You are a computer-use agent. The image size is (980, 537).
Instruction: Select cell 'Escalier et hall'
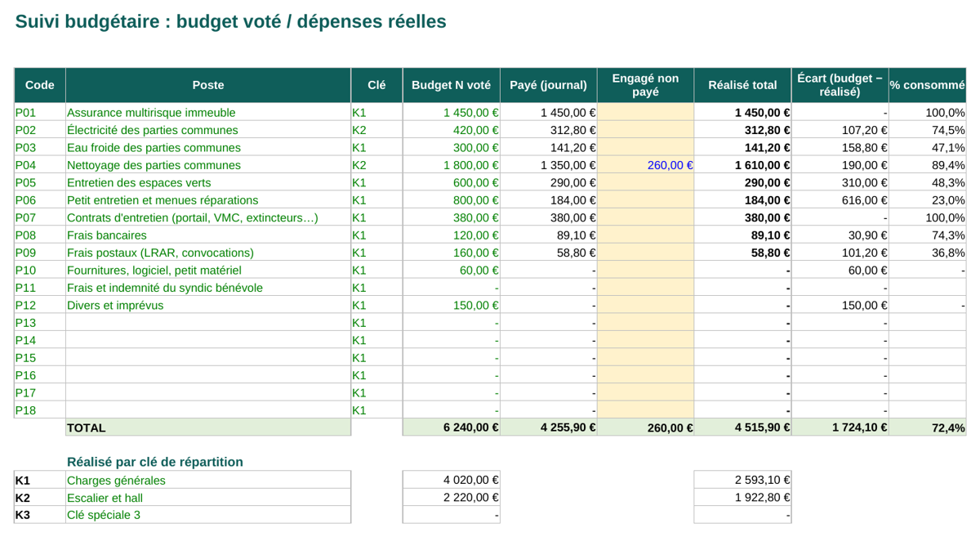pyautogui.click(x=208, y=498)
